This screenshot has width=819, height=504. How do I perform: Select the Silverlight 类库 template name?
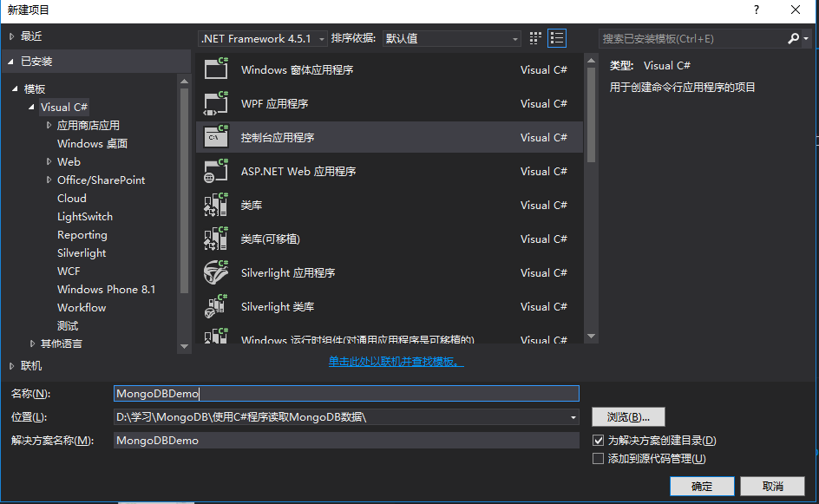pos(278,306)
